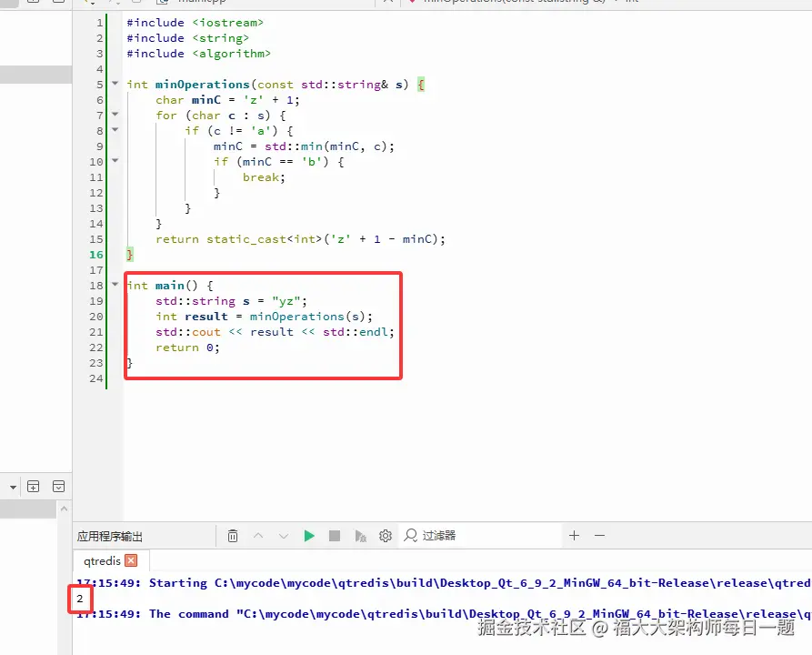The height and width of the screenshot is (655, 812).
Task: Click the #include <iostream> line
Action: click(195, 23)
